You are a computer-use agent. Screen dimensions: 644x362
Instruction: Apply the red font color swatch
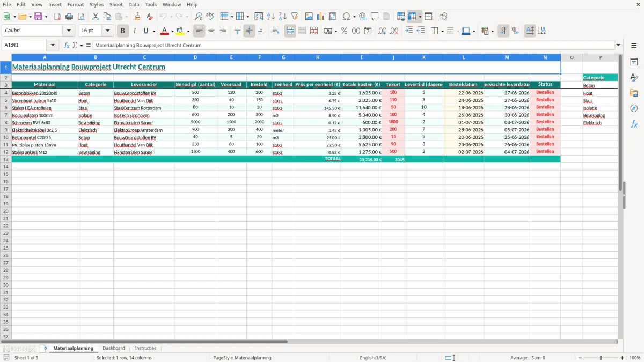pyautogui.click(x=164, y=31)
